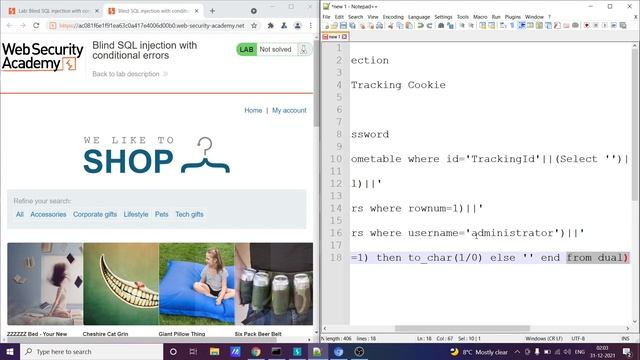
Task: Filter products by Lifestyle category
Action: [x=136, y=214]
